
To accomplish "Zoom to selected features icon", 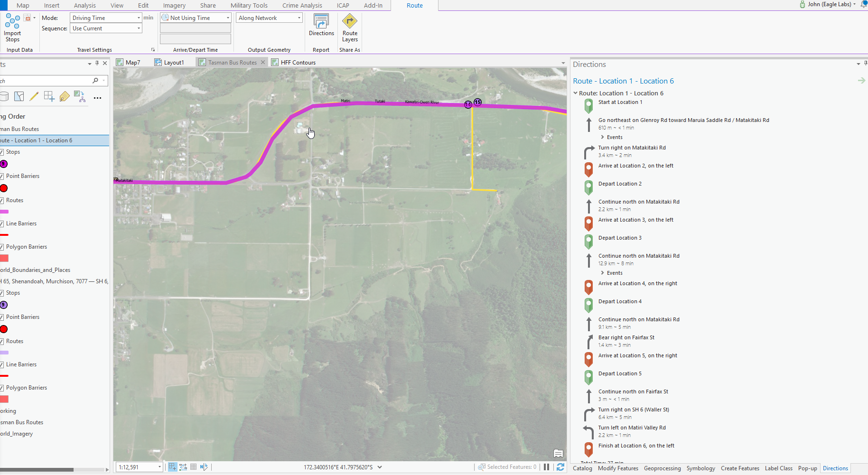I will pos(482,467).
